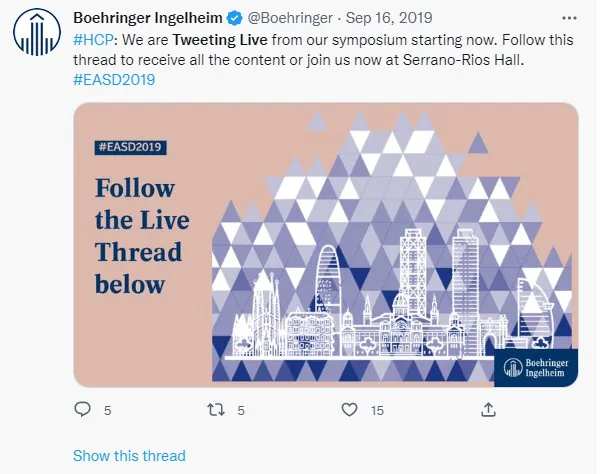Click the like count of 15
This screenshot has width=614, height=474.
click(x=377, y=410)
